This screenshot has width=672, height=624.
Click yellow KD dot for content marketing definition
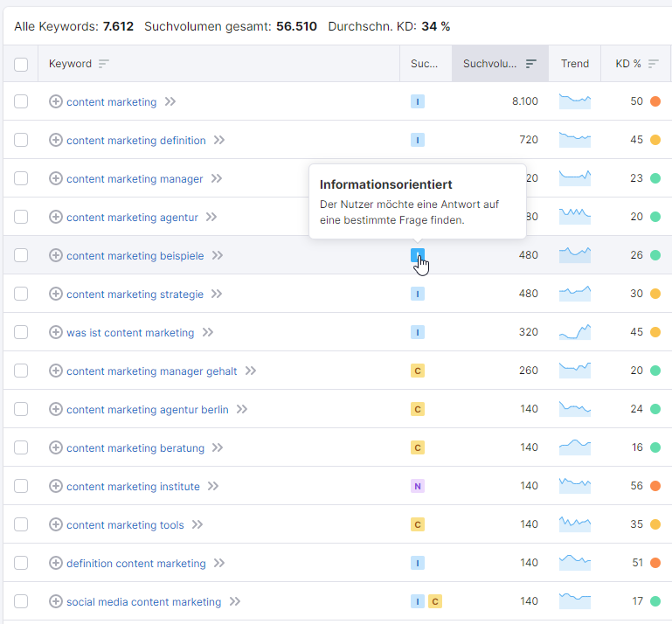click(655, 140)
